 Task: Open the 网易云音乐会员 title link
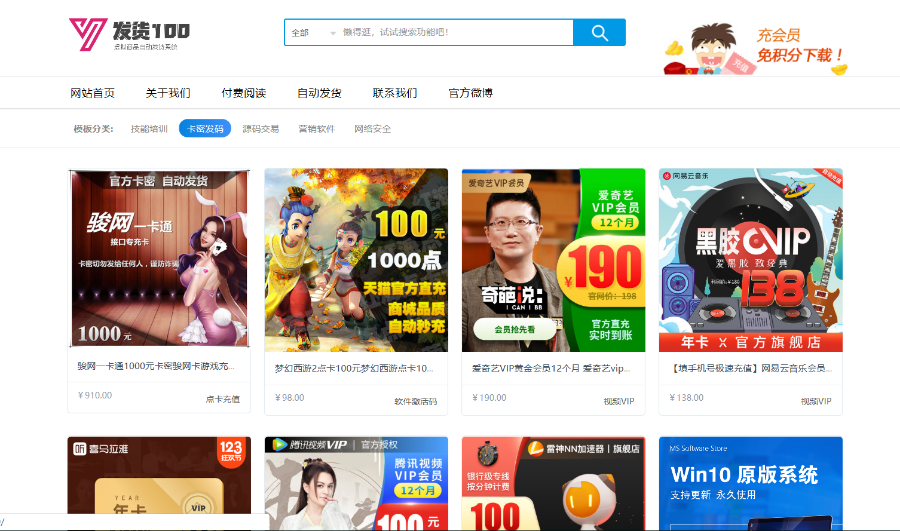point(751,369)
